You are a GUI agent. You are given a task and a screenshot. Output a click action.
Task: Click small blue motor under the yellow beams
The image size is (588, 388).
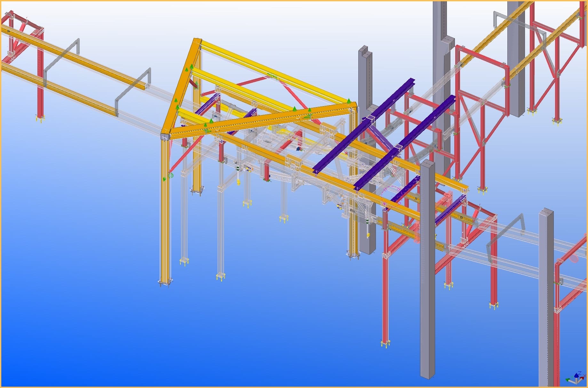(x=298, y=149)
